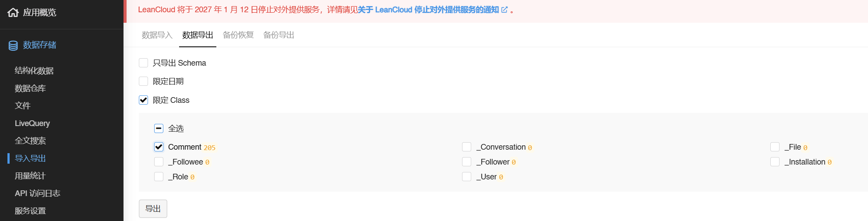Uncheck the Comment class checkbox

(159, 147)
